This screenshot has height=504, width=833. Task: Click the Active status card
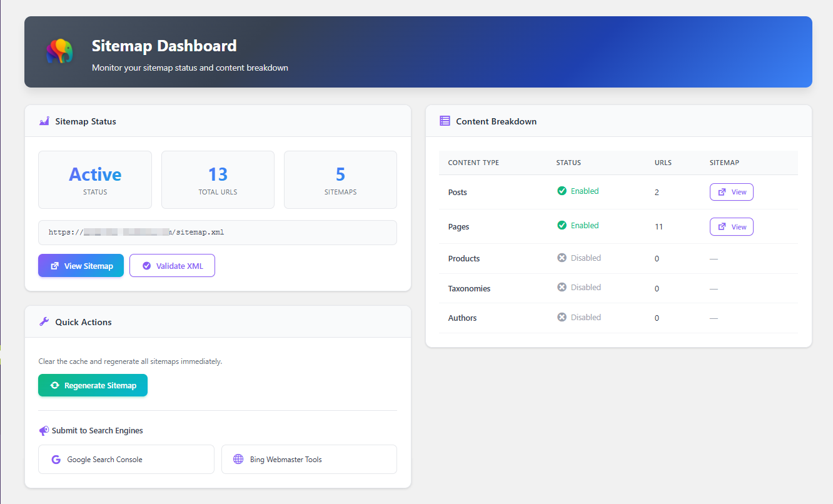tap(94, 179)
